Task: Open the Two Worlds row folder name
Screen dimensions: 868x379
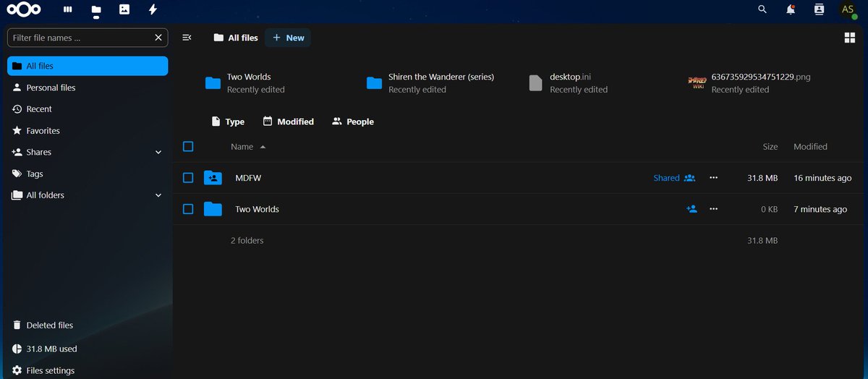Action: 257,209
